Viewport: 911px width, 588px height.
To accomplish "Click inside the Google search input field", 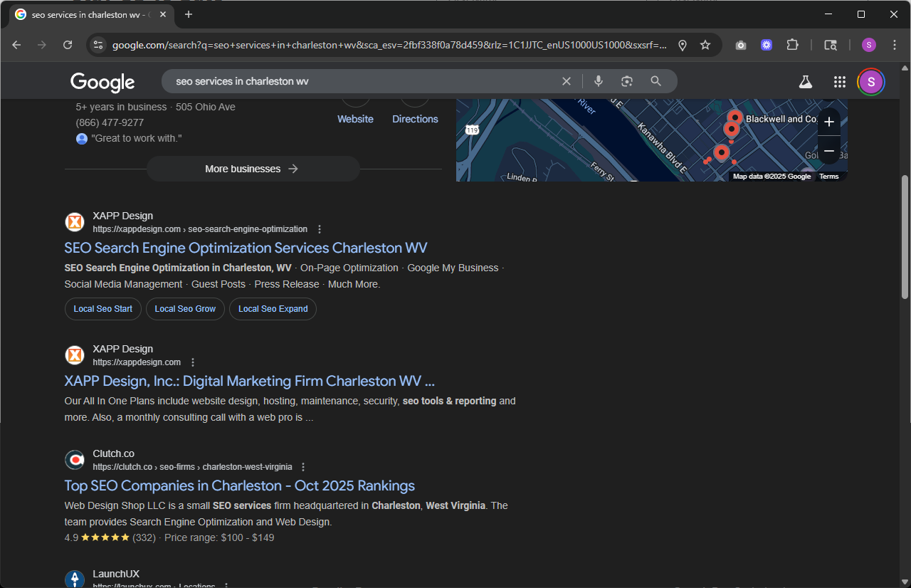I will pyautogui.click(x=356, y=81).
